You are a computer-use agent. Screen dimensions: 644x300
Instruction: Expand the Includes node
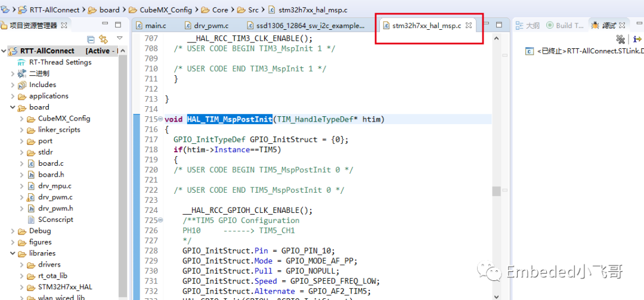(13, 85)
